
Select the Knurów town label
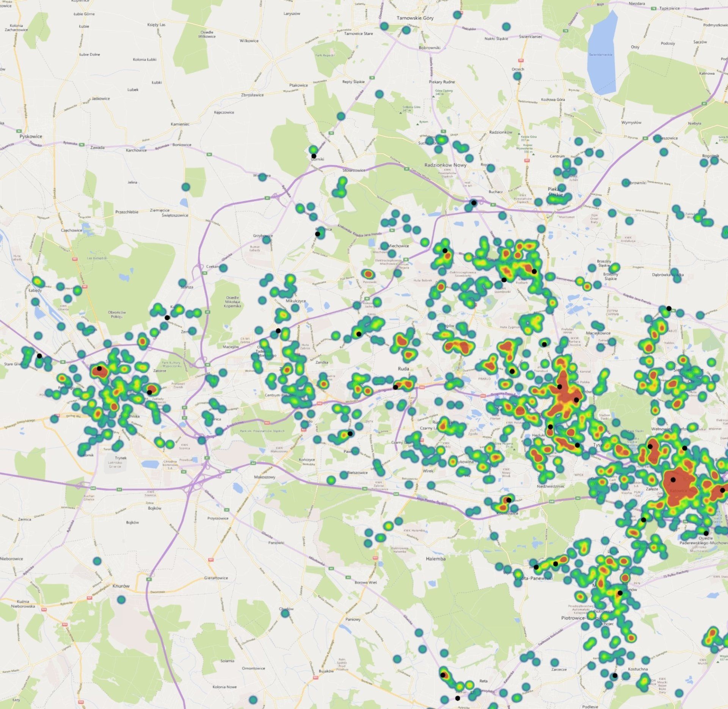coord(121,586)
